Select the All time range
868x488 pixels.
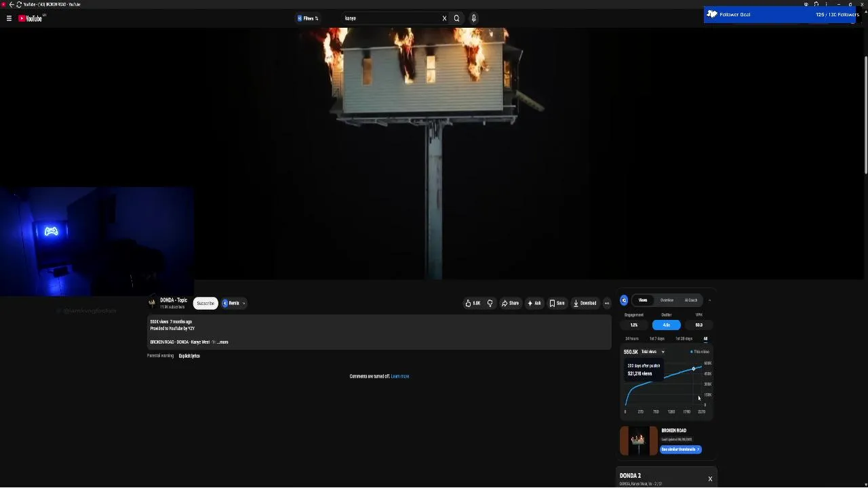(x=705, y=339)
